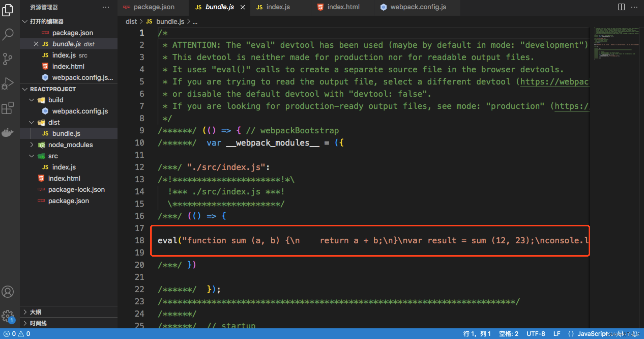Open webpack.config.js under build folder

pyautogui.click(x=69, y=111)
